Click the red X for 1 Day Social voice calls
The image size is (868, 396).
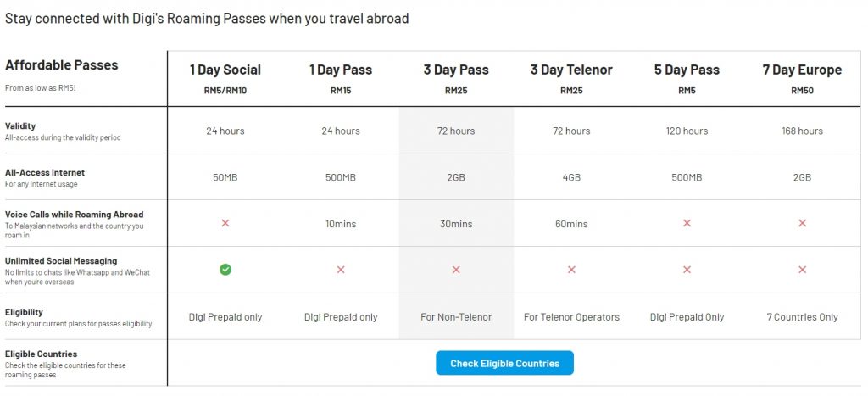coord(225,223)
